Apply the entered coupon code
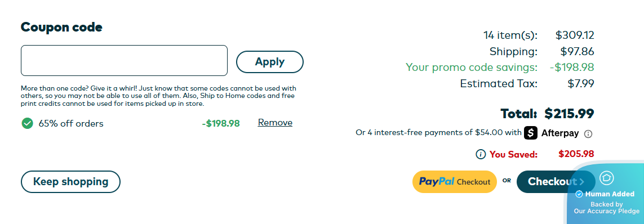The image size is (644, 224). (270, 62)
